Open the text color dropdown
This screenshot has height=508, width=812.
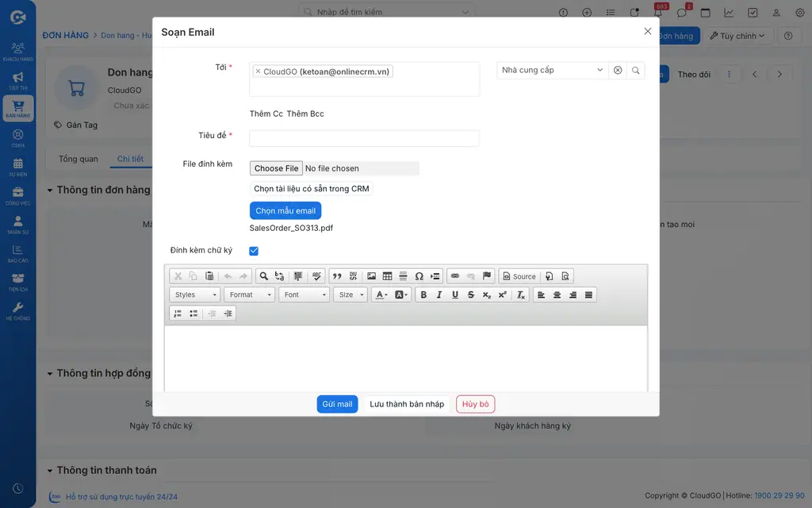381,295
